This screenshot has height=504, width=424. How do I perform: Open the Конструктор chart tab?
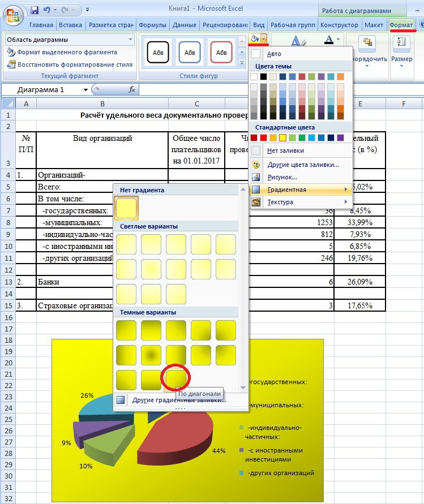(x=339, y=25)
